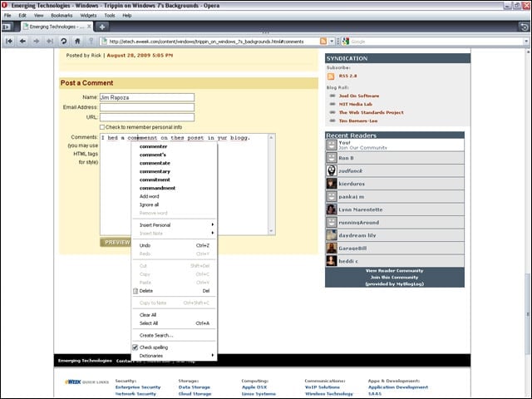Click the comments box scroll-down arrow
Image resolution: width=532 pixels, height=399 pixels.
tap(271, 231)
